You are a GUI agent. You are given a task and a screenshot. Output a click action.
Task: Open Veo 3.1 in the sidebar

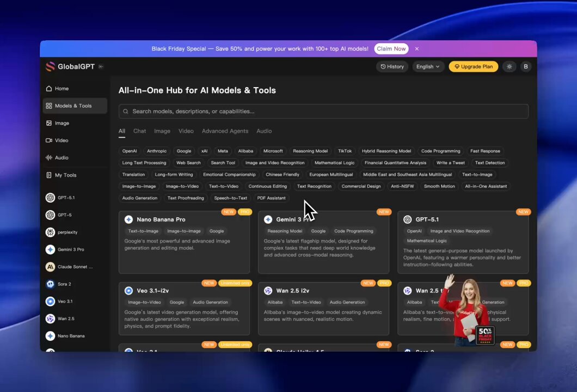[x=59, y=302]
